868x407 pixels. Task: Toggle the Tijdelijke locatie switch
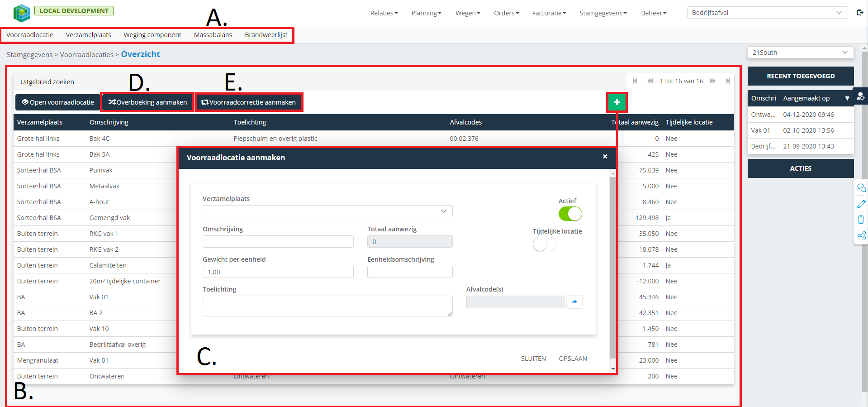click(x=544, y=244)
